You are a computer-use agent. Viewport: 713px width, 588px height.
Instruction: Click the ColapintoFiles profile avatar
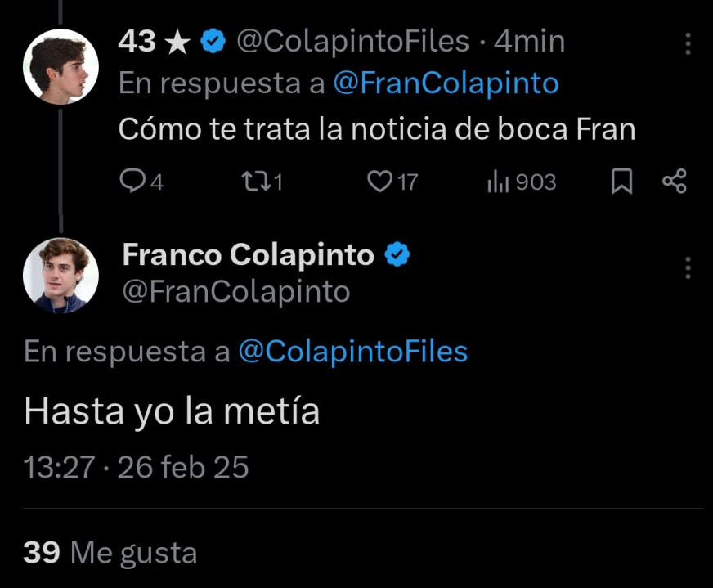(x=61, y=67)
